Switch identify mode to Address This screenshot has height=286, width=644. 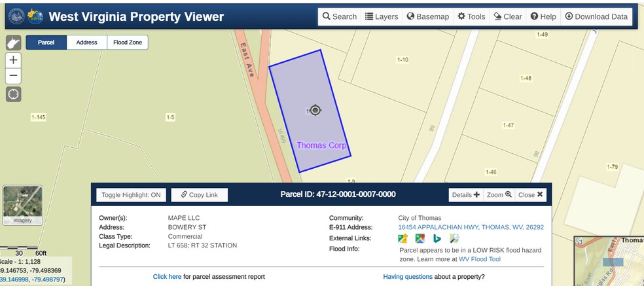coord(86,43)
